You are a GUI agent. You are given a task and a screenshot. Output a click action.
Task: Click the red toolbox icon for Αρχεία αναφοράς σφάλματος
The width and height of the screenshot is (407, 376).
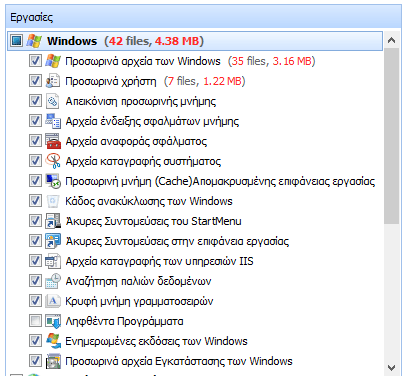(x=53, y=141)
